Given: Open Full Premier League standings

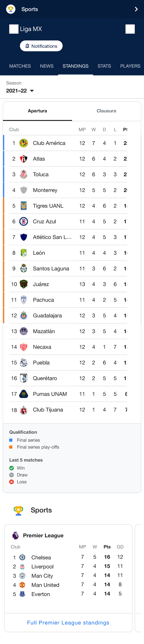Looking at the screenshot, I should [68, 622].
